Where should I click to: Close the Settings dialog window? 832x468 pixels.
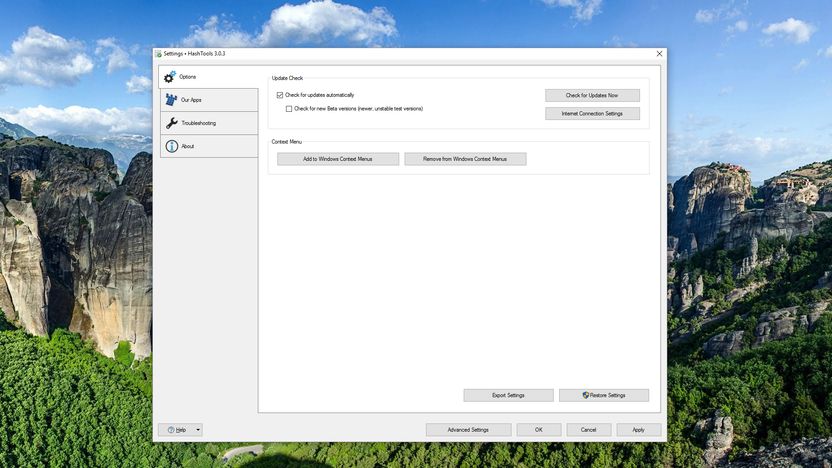(x=659, y=54)
